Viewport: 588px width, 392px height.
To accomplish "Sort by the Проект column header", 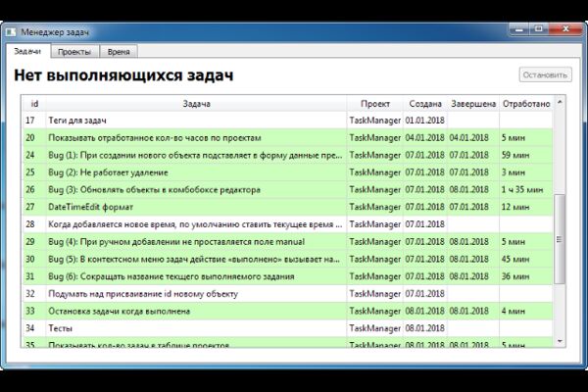I will pos(375,104).
